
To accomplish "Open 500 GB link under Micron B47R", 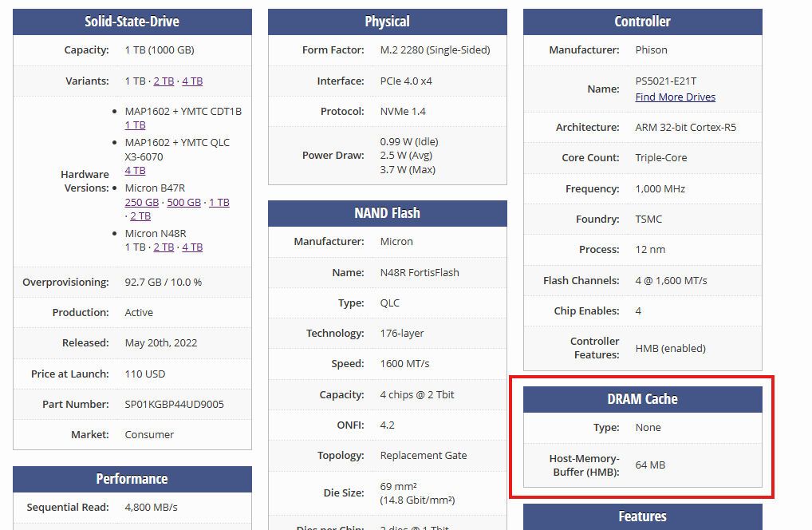I will coord(183,202).
